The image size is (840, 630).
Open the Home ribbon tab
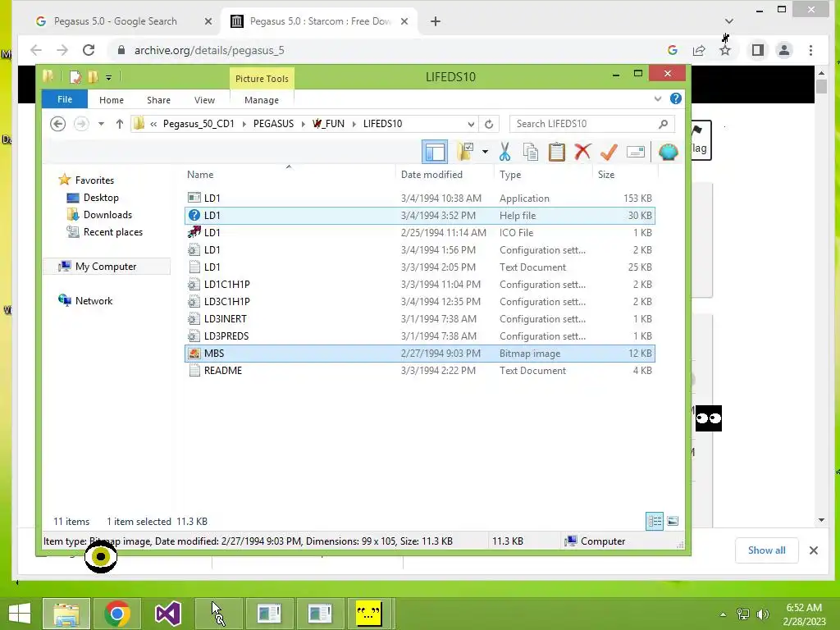[112, 100]
